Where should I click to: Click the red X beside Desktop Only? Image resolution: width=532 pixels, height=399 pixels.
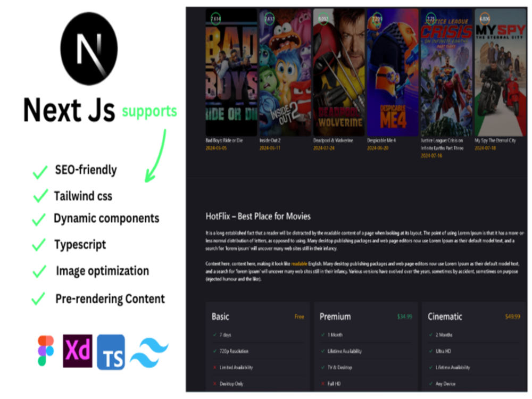coord(215,384)
